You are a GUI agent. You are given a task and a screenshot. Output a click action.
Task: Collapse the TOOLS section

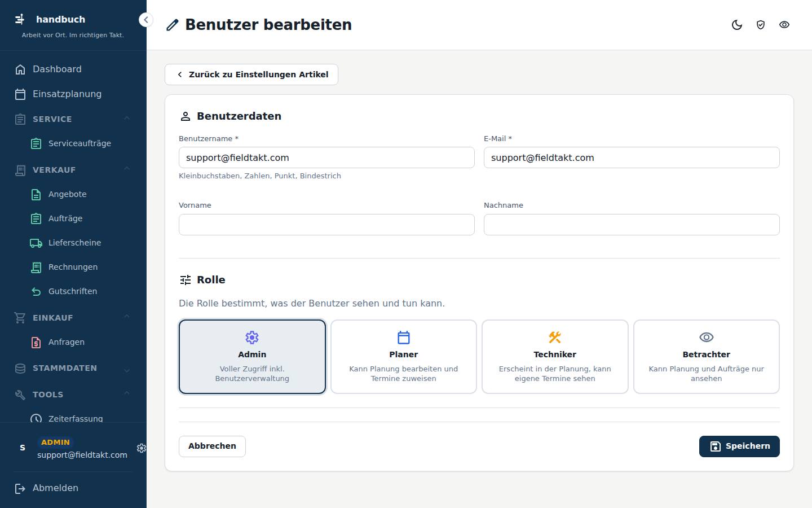pos(127,394)
